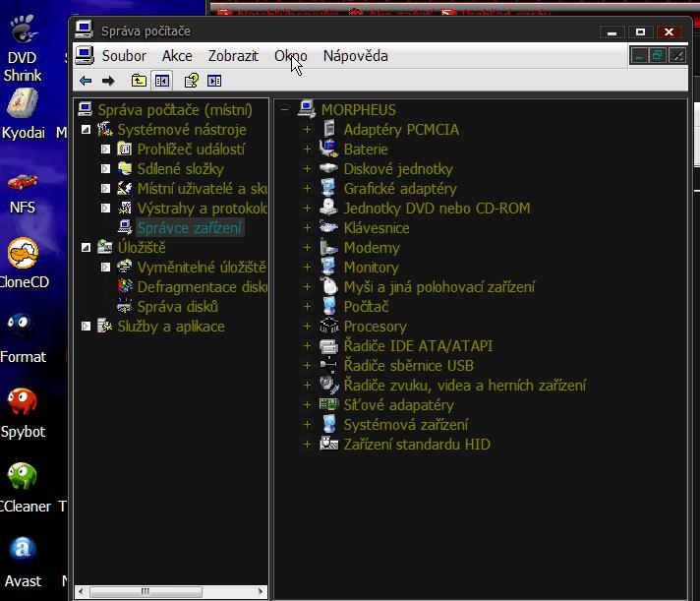
Task: Open the CCleaner desktop icon
Action: pos(23,477)
